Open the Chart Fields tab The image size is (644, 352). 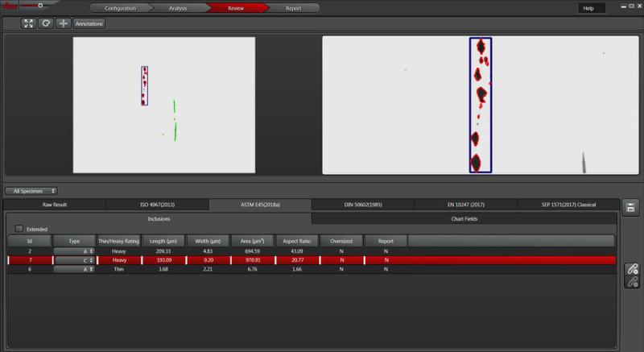pos(464,218)
